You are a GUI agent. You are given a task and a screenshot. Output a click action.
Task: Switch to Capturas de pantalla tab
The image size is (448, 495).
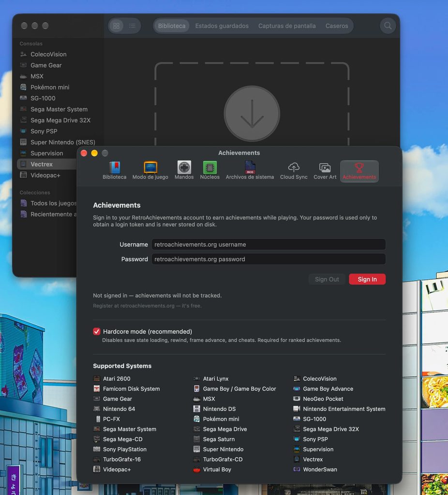point(287,26)
